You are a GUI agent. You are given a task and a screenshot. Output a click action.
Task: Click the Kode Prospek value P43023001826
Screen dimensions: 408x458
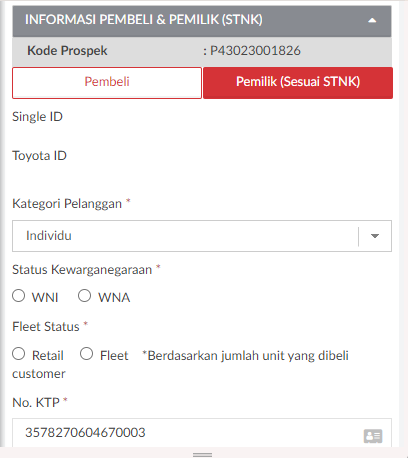coord(255,51)
